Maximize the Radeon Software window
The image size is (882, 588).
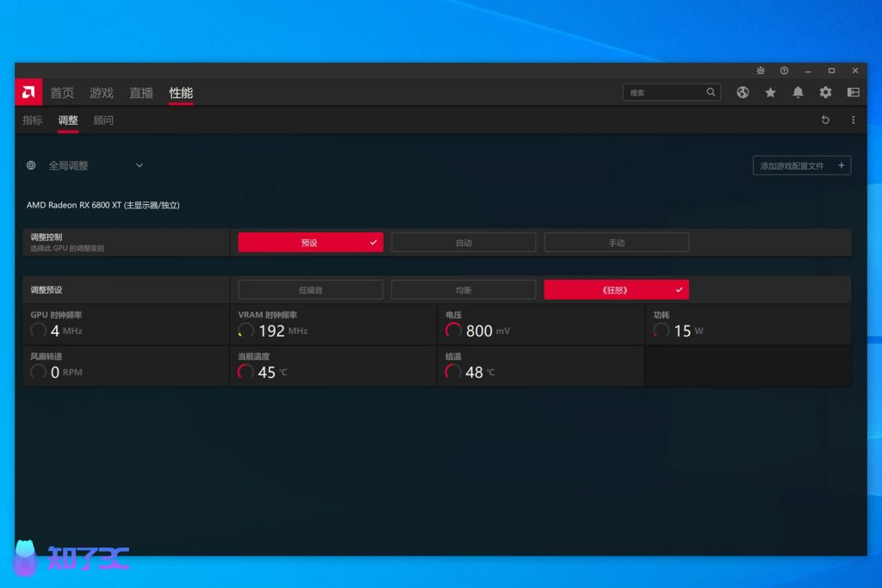[831, 71]
